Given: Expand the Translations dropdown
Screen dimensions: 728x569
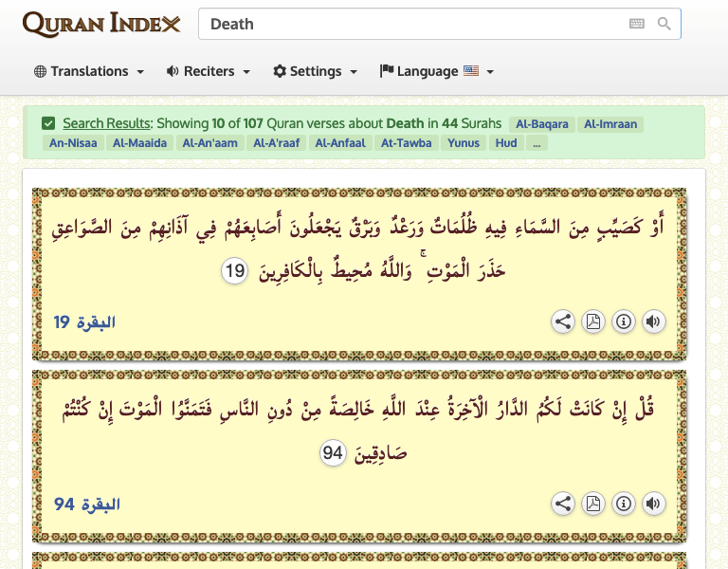Looking at the screenshot, I should pyautogui.click(x=88, y=71).
